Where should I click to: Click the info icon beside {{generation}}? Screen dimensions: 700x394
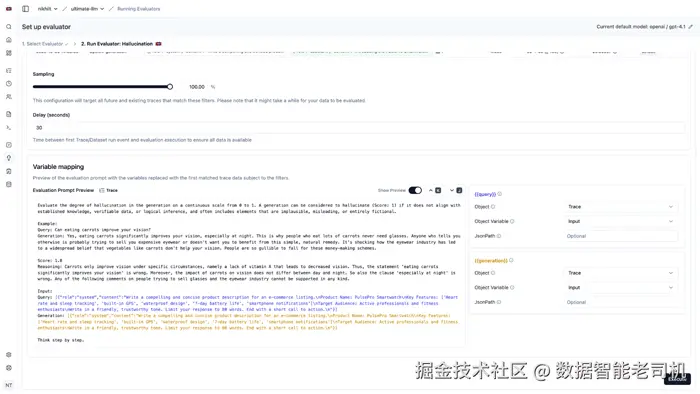tap(512, 261)
